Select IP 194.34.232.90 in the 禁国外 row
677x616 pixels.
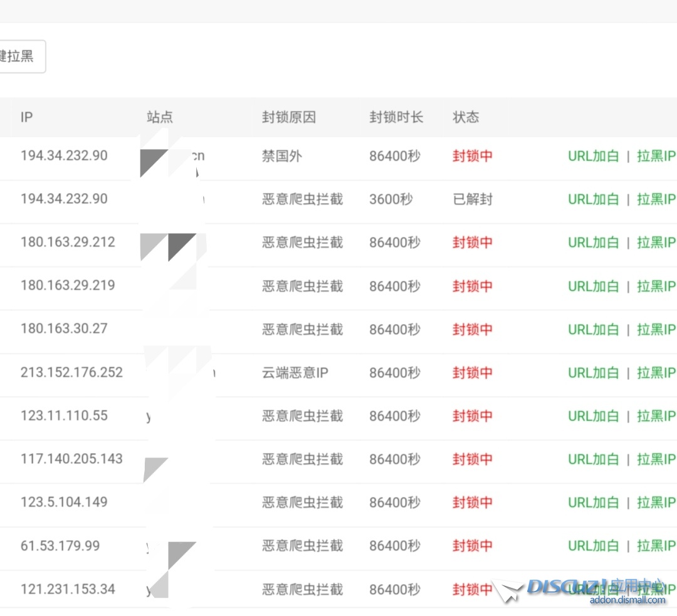click(x=64, y=155)
